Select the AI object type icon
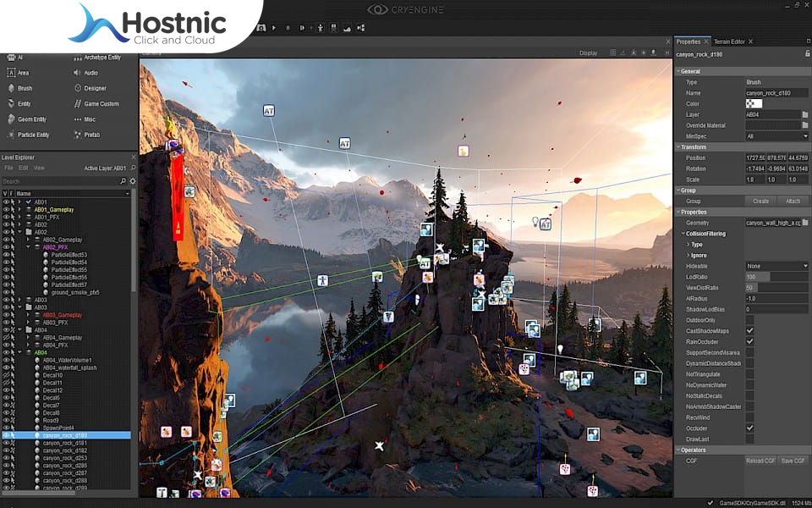Viewport: 812px width, 508px height. coord(11,58)
